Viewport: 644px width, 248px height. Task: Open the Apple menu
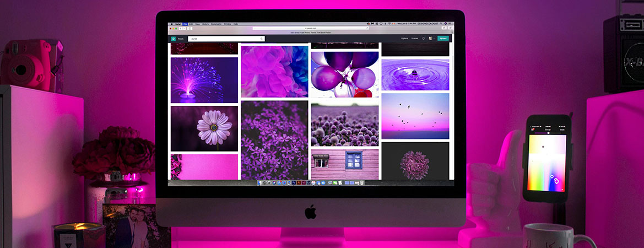[x=172, y=24]
